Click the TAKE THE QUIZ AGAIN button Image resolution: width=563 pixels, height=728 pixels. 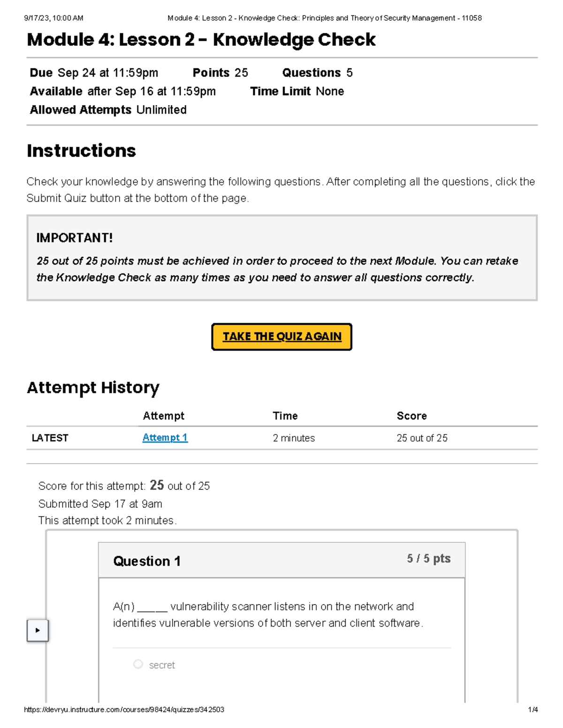pos(281,337)
